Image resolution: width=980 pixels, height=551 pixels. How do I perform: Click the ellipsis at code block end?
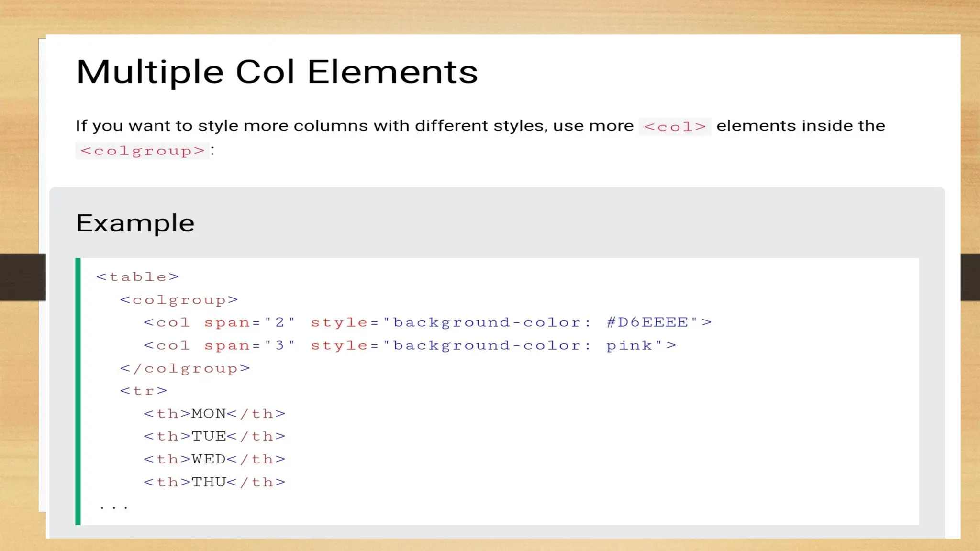tap(114, 507)
